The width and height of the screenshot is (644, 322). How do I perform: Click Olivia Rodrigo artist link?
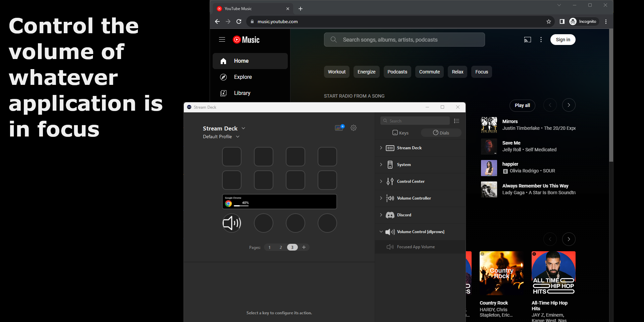pos(525,171)
